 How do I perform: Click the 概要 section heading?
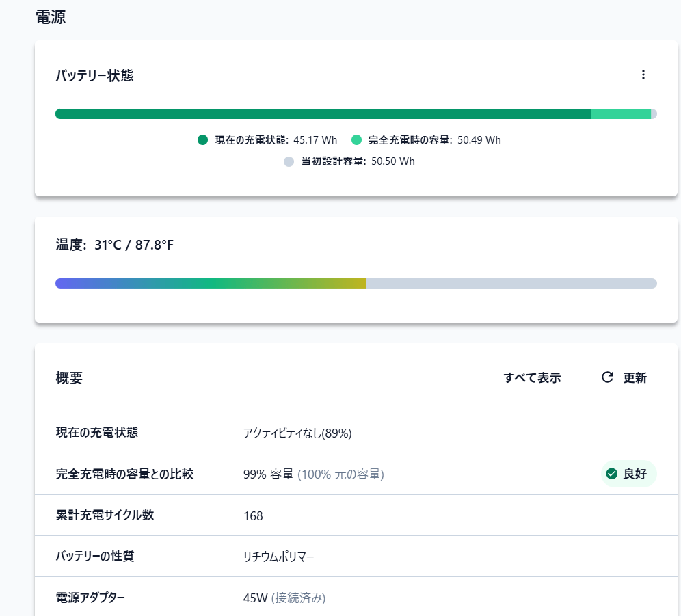[69, 378]
